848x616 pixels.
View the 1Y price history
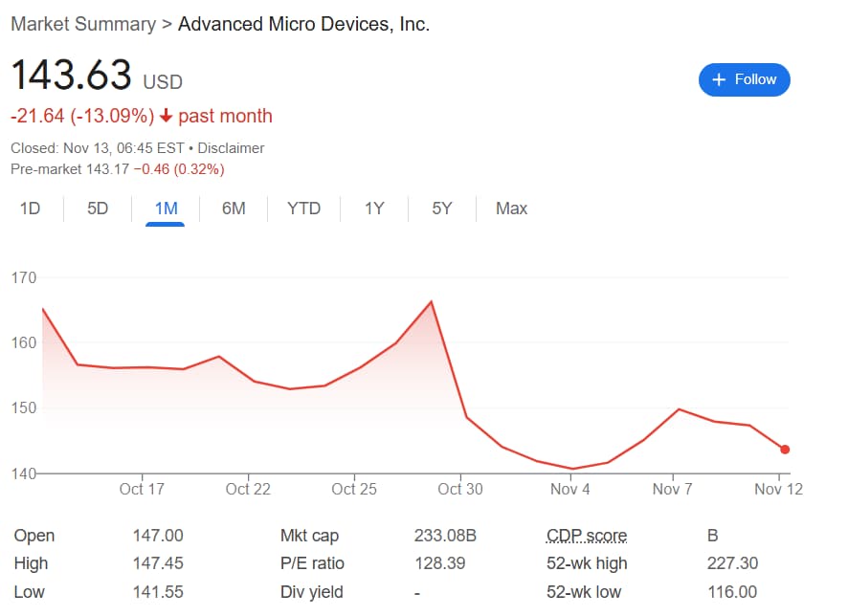[374, 208]
